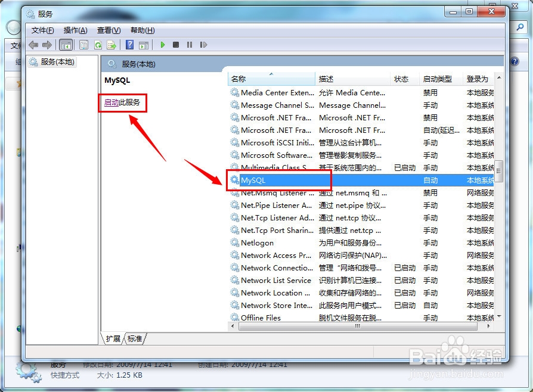Image resolution: width=533 pixels, height=392 pixels.
Task: Open the 操作(A) menu
Action: coord(76,30)
